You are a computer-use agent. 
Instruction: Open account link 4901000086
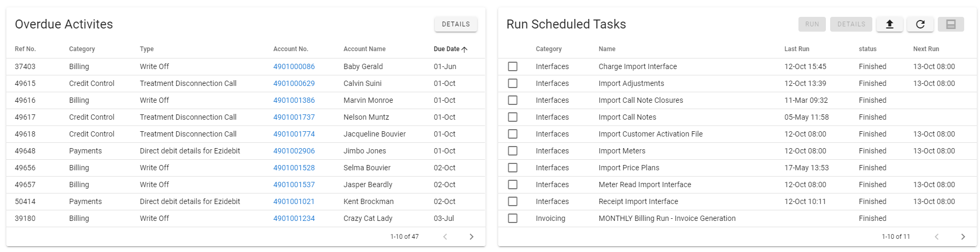(x=294, y=66)
